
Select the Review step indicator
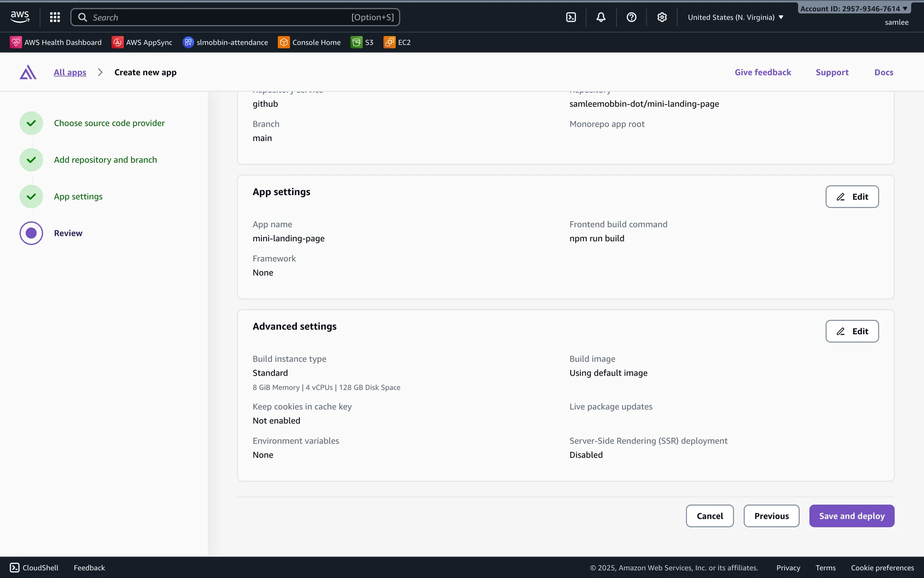31,233
